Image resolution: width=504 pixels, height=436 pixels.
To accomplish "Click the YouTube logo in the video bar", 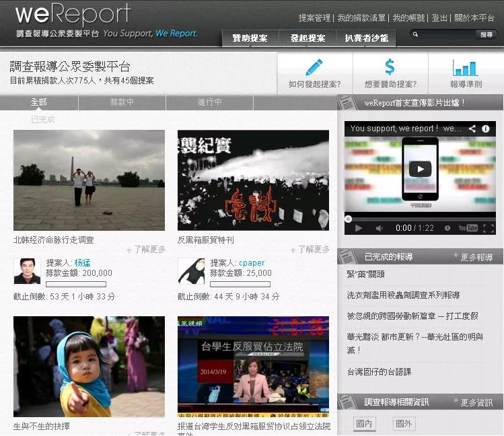I will click(x=468, y=228).
